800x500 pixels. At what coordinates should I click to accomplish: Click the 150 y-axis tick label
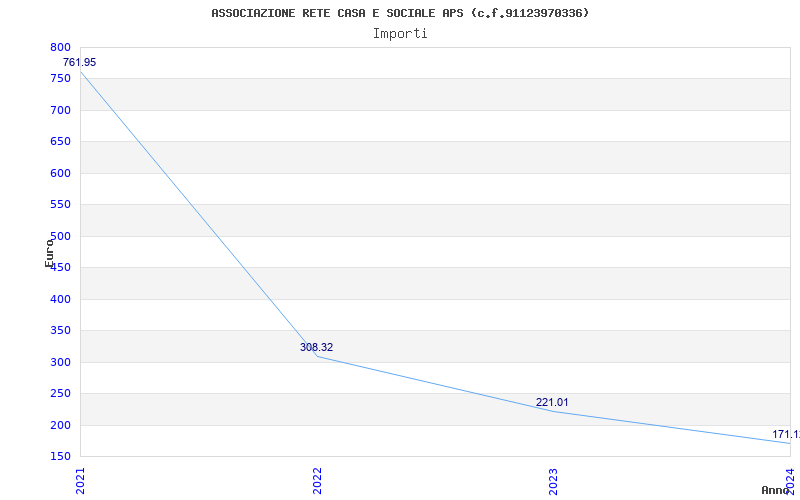pos(60,457)
